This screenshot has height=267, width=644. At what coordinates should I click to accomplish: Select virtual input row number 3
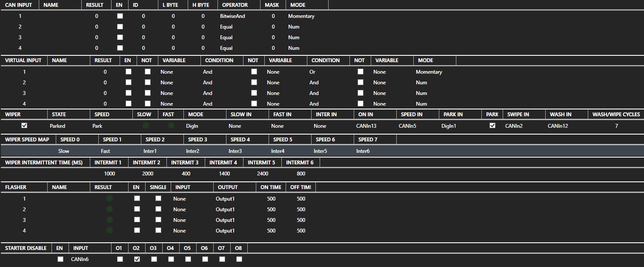tap(24, 93)
